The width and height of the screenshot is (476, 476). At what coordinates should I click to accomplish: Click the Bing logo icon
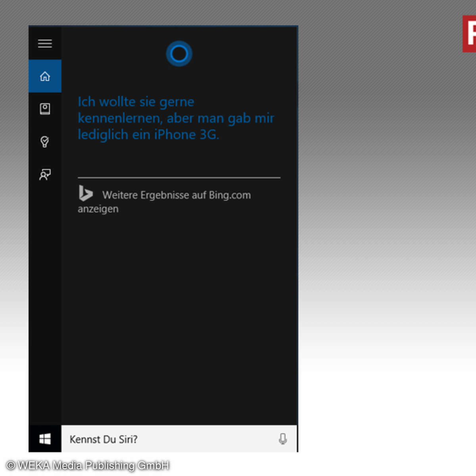(x=85, y=194)
